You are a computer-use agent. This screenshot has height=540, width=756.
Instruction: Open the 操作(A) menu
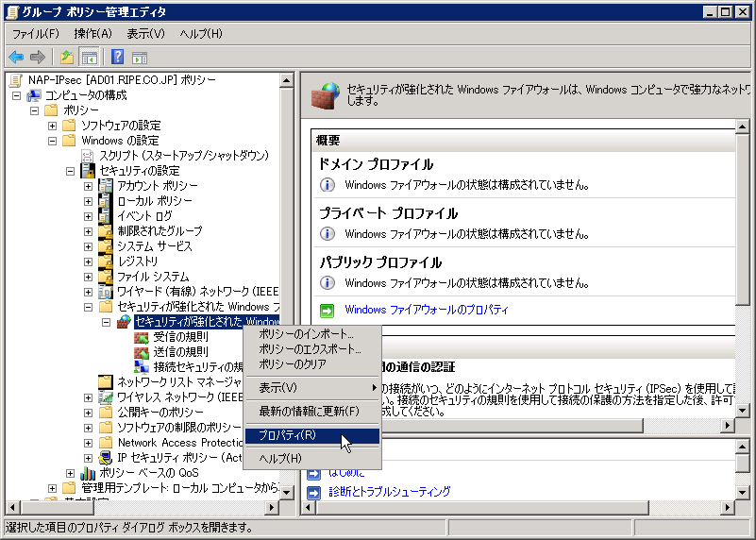tap(93, 34)
